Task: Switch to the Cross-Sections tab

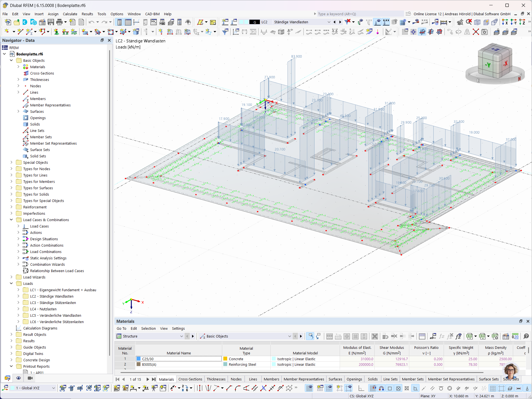Action: tap(190, 379)
